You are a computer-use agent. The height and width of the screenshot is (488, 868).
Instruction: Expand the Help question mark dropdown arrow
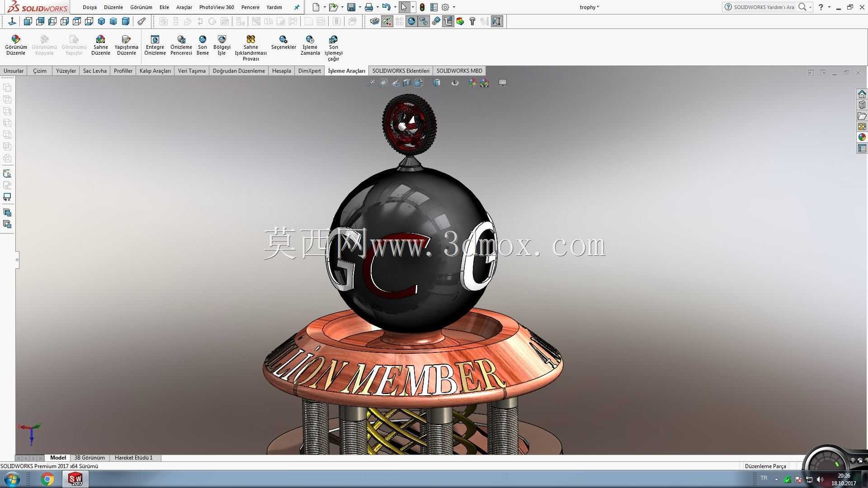point(829,7)
